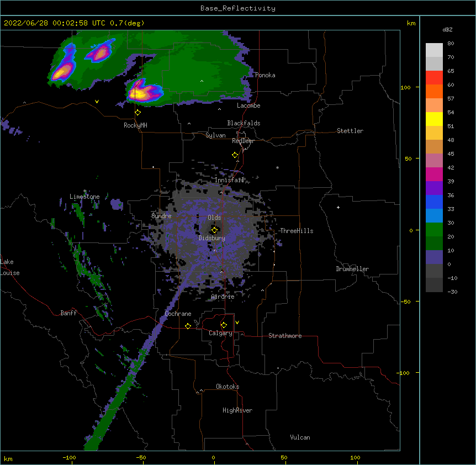
Task: Click the yellow marker below Cochrane
Action: (188, 326)
